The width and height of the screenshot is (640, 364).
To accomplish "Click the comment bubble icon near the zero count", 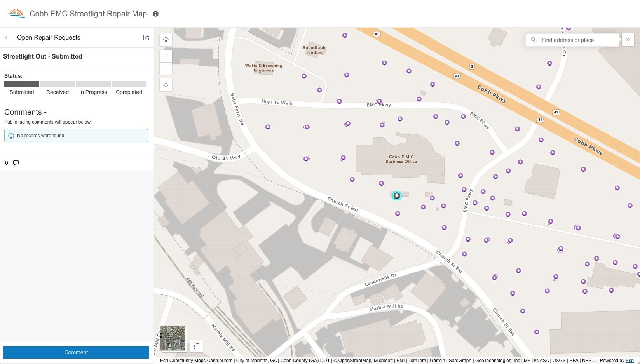I will coord(16,163).
